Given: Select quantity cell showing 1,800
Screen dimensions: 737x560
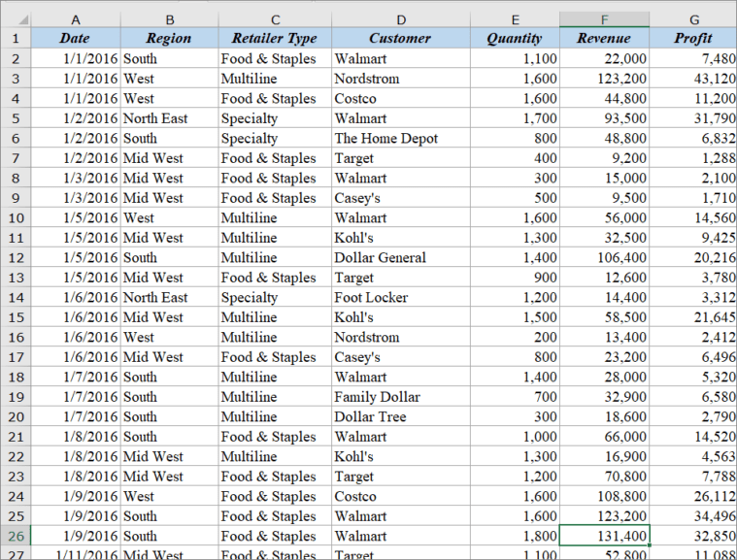Looking at the screenshot, I should tap(516, 536).
